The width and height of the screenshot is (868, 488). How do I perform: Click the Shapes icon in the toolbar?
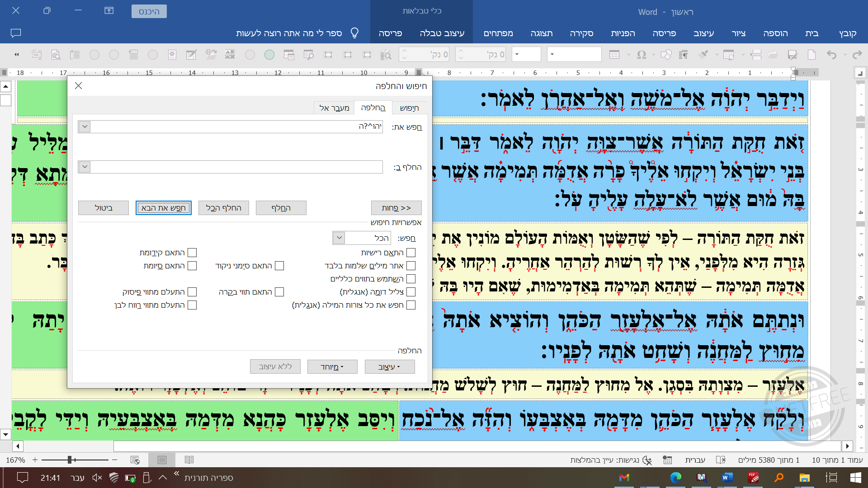[666, 55]
